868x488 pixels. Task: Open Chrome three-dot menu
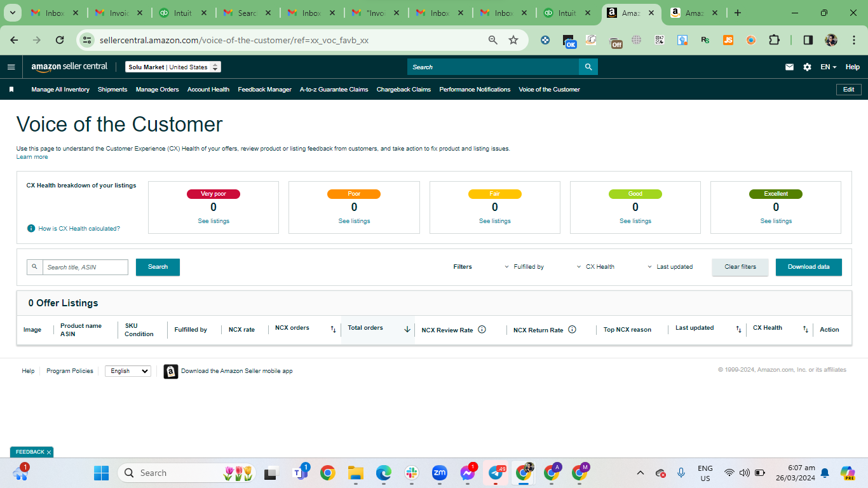(x=853, y=40)
